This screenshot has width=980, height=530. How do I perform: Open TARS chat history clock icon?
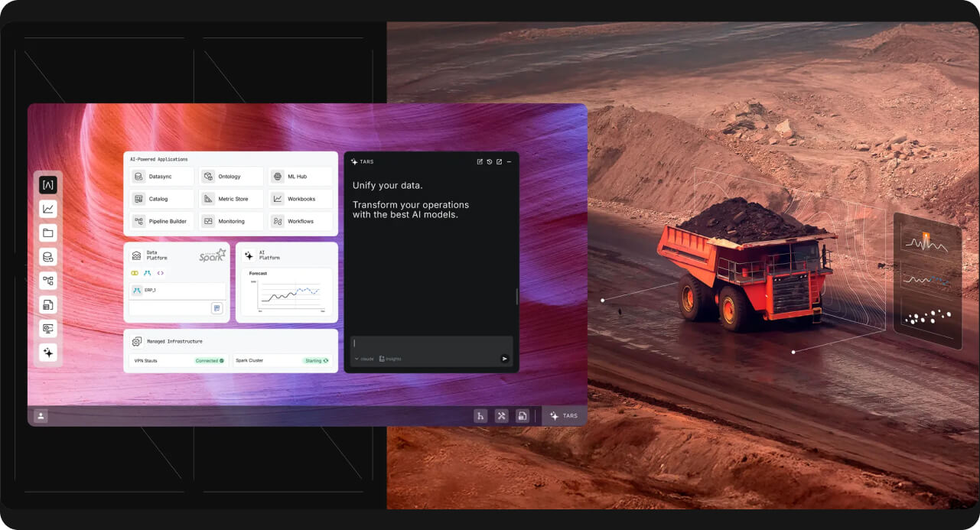click(x=490, y=162)
